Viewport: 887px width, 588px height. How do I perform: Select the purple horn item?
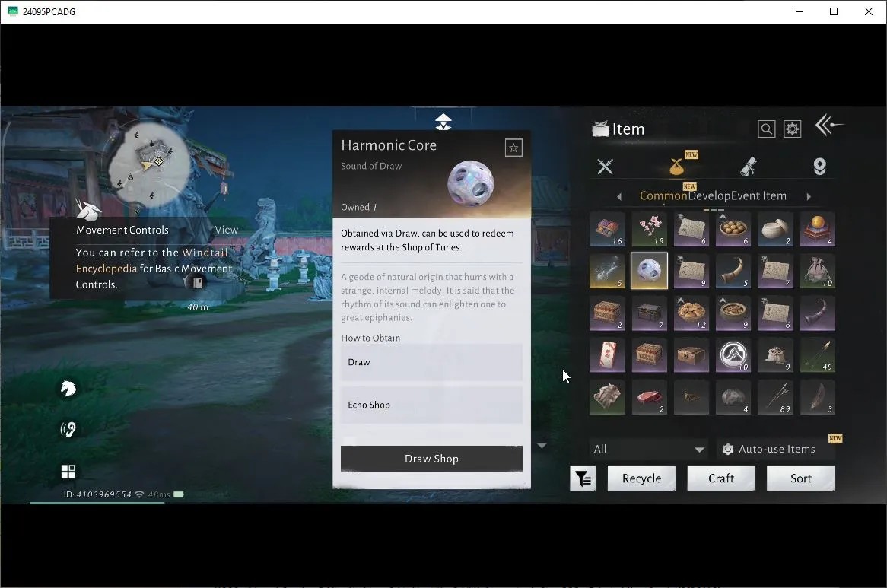(x=818, y=313)
